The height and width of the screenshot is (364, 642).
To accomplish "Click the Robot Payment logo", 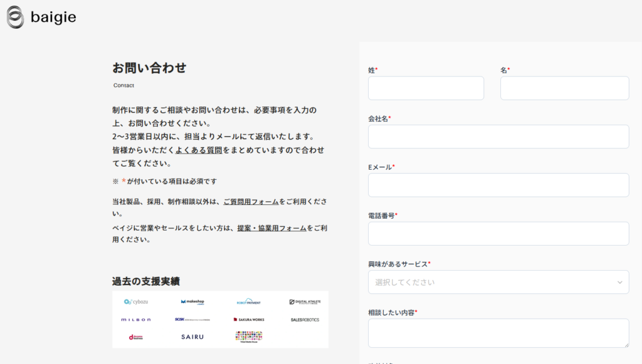I will [x=249, y=302].
